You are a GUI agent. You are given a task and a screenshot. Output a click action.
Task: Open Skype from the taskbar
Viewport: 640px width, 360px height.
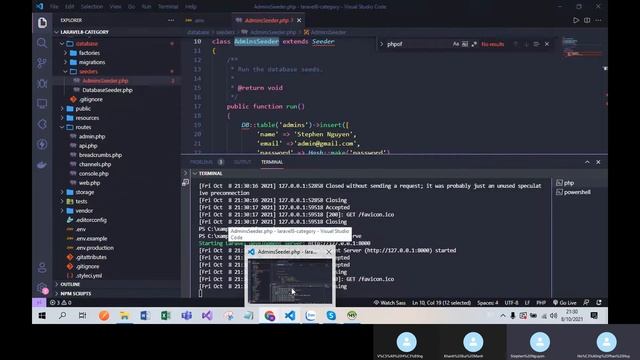pyautogui.click(x=331, y=316)
